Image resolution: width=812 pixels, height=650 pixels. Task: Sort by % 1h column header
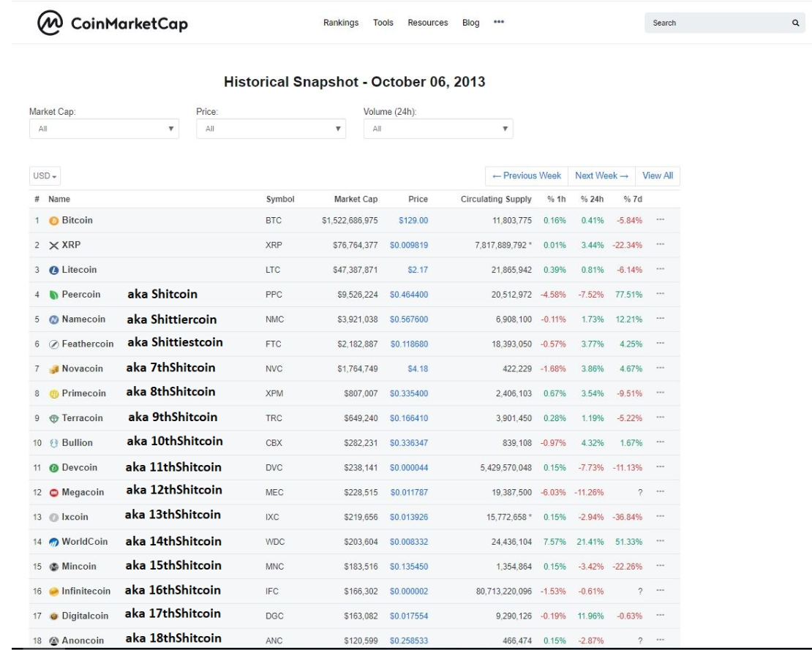coord(557,200)
